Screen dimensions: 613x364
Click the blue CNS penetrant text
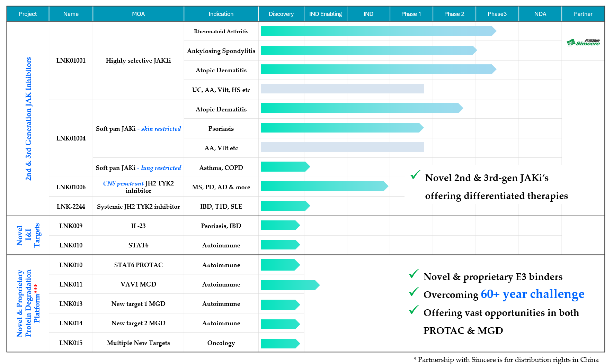point(123,183)
